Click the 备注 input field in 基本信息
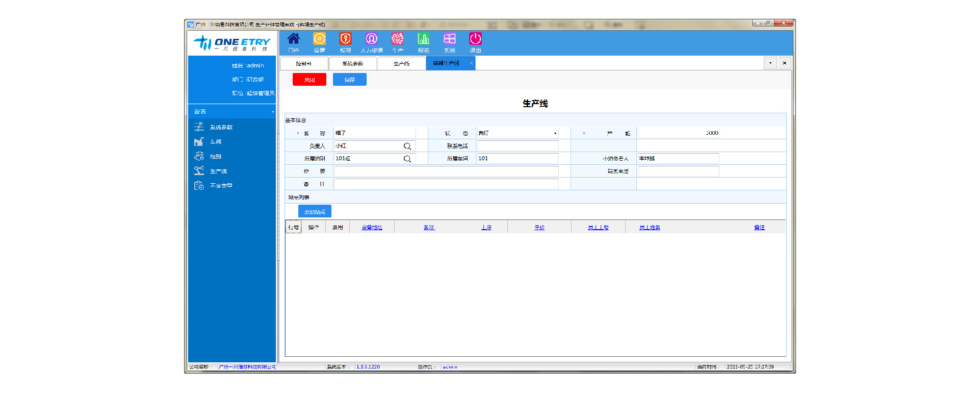Image resolution: width=980 pixels, height=393 pixels. [x=446, y=184]
